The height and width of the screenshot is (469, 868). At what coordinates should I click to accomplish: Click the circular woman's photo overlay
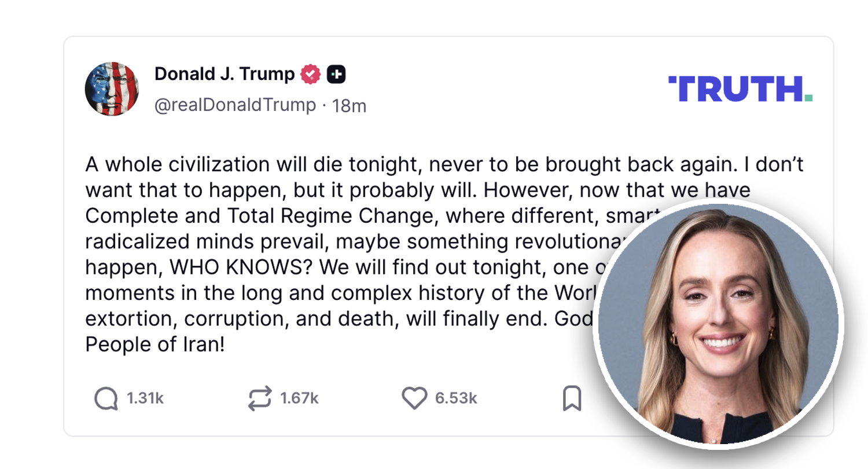coord(718,325)
